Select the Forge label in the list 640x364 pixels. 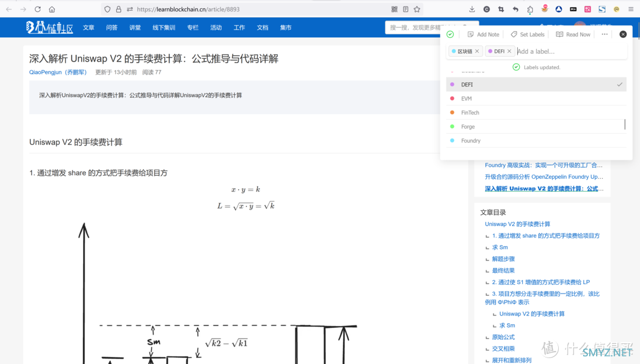tap(536, 127)
